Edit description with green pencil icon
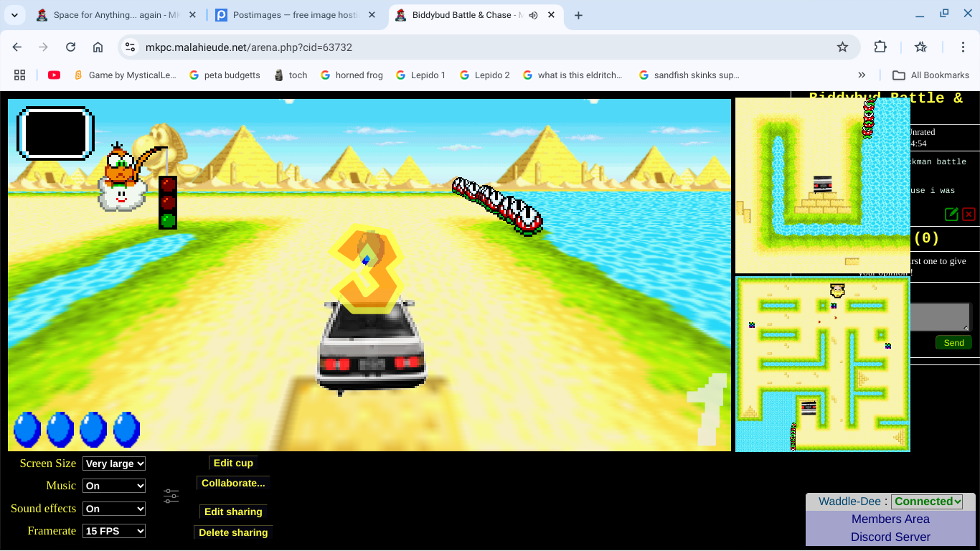 [951, 214]
